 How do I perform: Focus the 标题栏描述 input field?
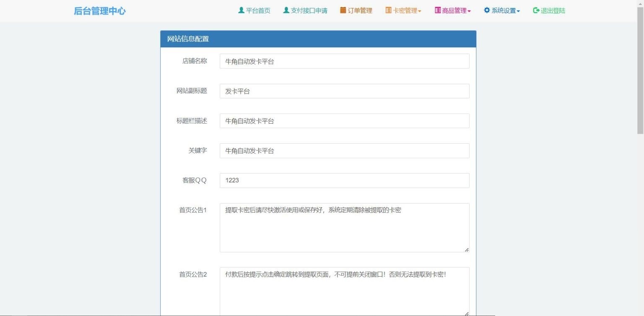pyautogui.click(x=344, y=121)
